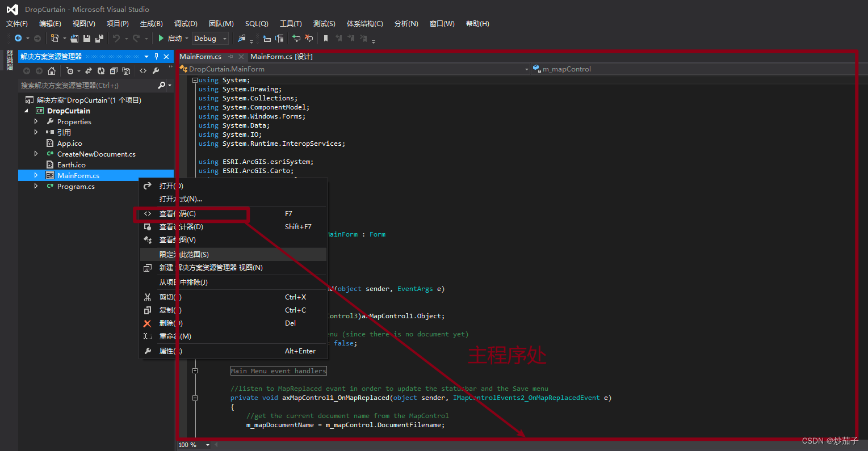The height and width of the screenshot is (451, 868).
Task: Close the MainForm.cs editor tab
Action: pyautogui.click(x=241, y=57)
